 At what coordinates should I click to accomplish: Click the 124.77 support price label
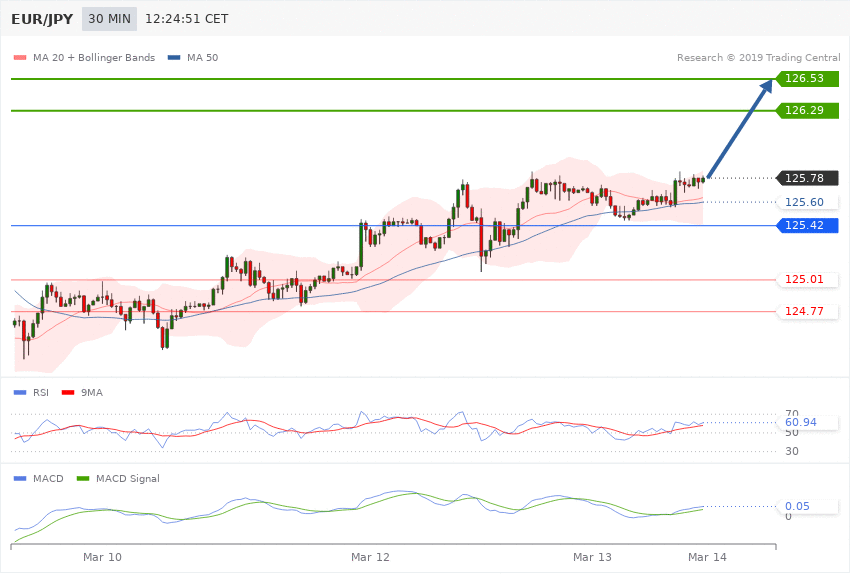click(808, 312)
